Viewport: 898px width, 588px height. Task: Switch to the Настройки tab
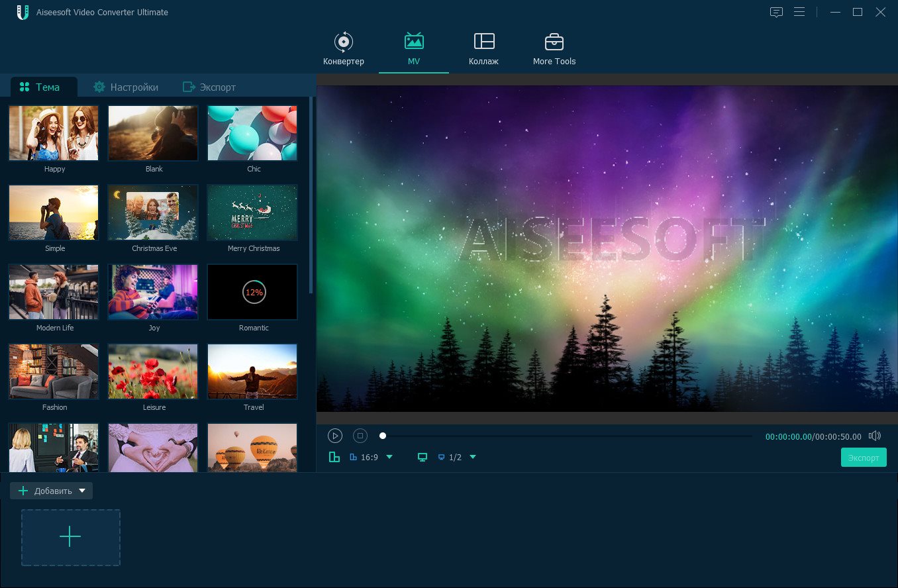[x=126, y=87]
